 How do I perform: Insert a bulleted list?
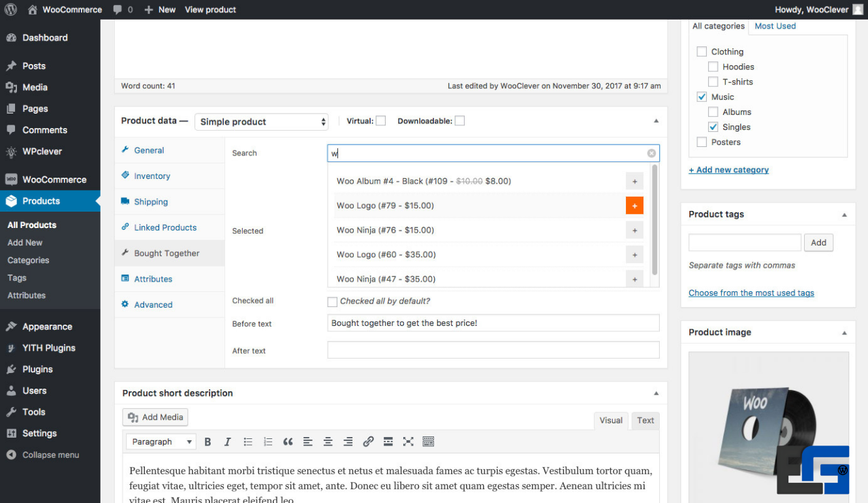coord(248,442)
